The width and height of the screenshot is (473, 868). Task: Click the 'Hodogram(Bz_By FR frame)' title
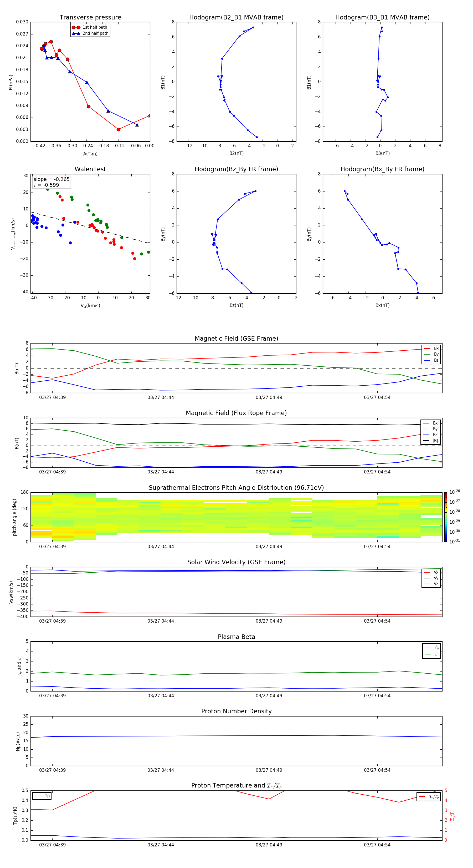click(236, 169)
